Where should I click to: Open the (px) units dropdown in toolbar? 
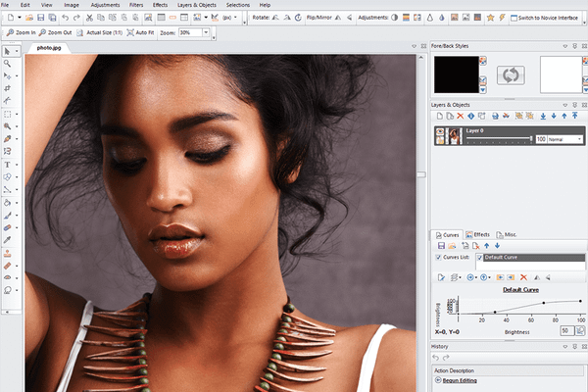click(x=231, y=18)
